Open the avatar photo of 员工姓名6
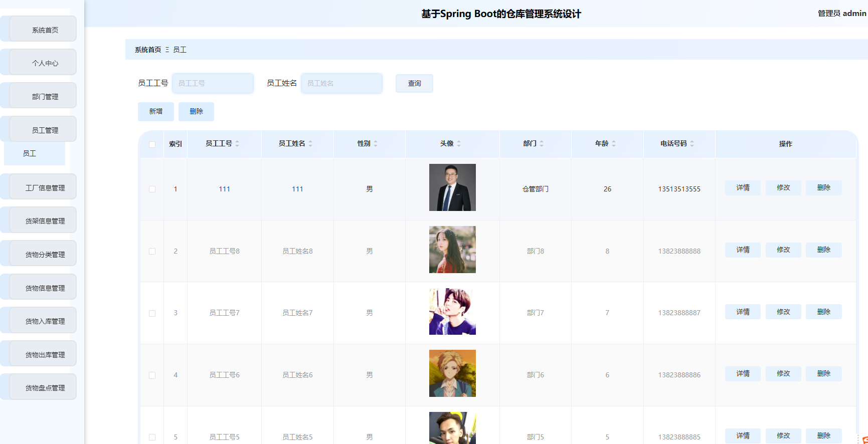 [452, 373]
